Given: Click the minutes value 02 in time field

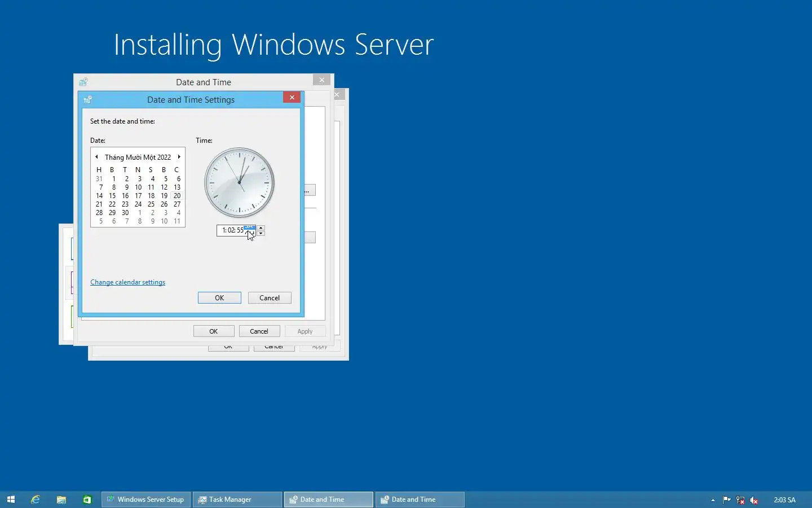Looking at the screenshot, I should pos(231,230).
